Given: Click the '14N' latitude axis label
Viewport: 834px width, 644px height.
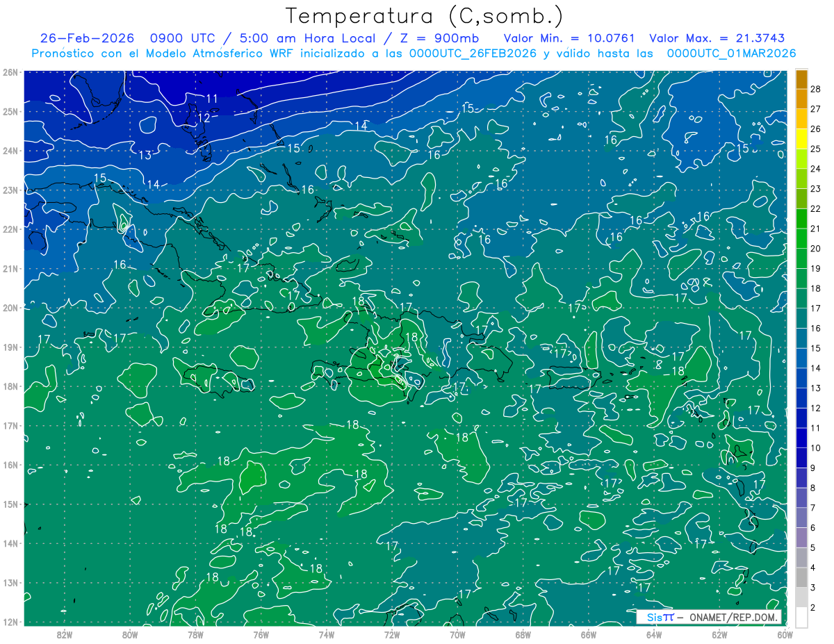Looking at the screenshot, I should coord(10,543).
